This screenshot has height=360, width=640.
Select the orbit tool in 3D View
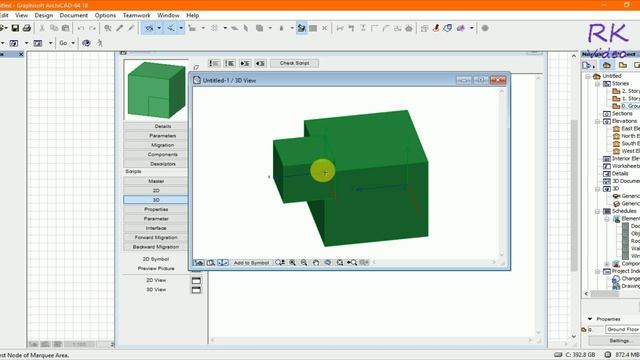[x=328, y=262]
